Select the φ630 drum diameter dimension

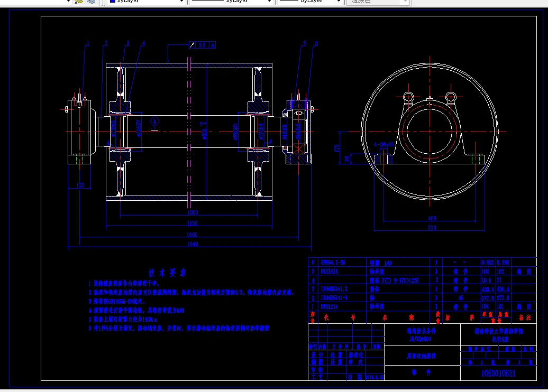205,133
